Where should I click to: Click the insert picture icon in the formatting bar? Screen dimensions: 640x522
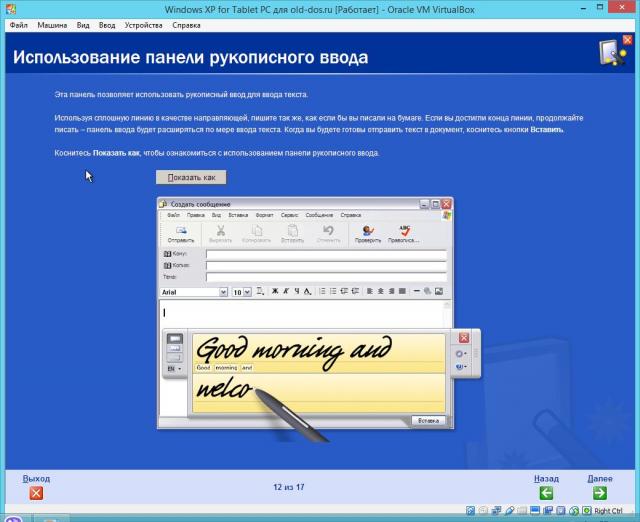tap(439, 291)
